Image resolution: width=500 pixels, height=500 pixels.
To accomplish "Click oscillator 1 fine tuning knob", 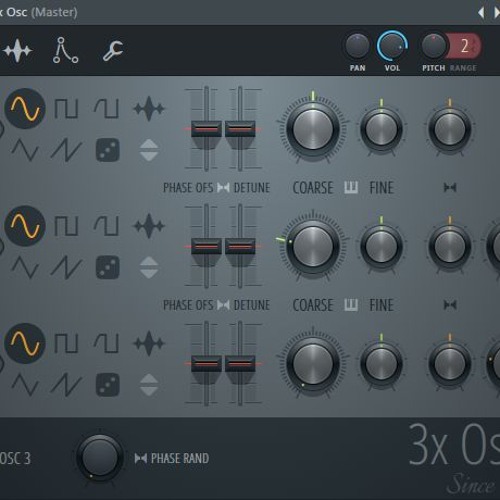I will pos(381,129).
